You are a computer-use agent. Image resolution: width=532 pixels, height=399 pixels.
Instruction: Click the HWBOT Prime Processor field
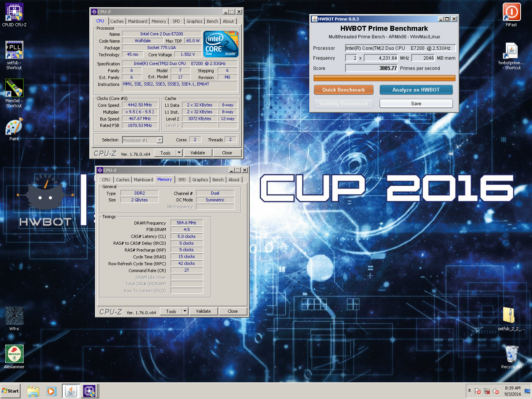[400, 48]
